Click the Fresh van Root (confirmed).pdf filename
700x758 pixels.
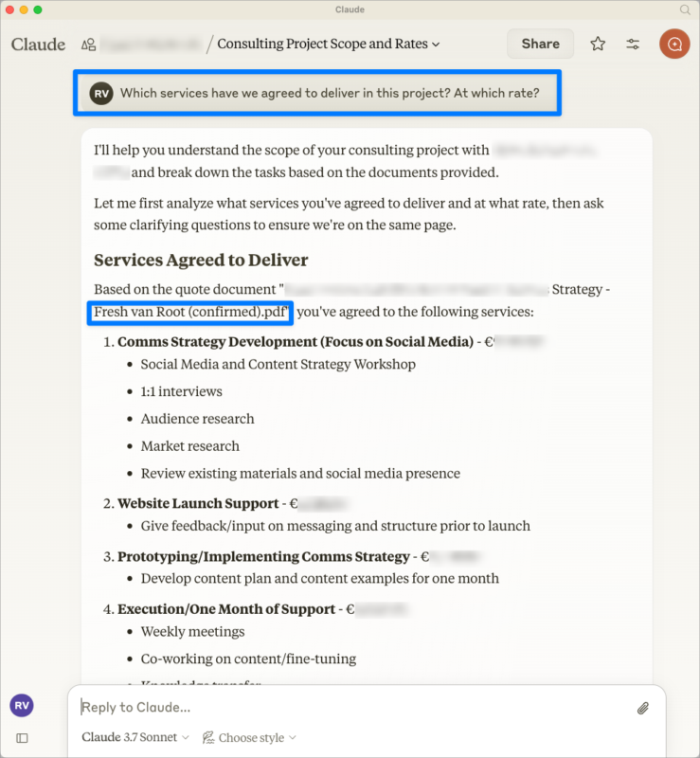[x=190, y=312]
